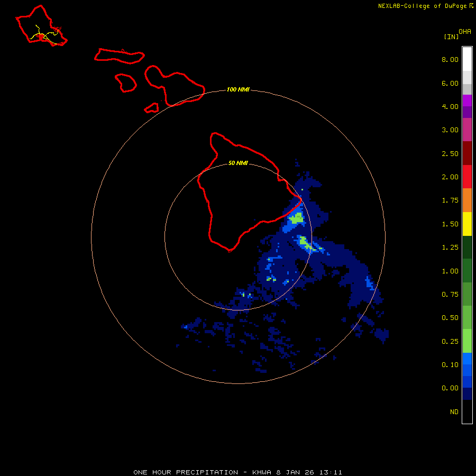This screenshot has height=476, width=476.
Task: Pick the pink 3.00 legend swatch
Action: point(467,130)
